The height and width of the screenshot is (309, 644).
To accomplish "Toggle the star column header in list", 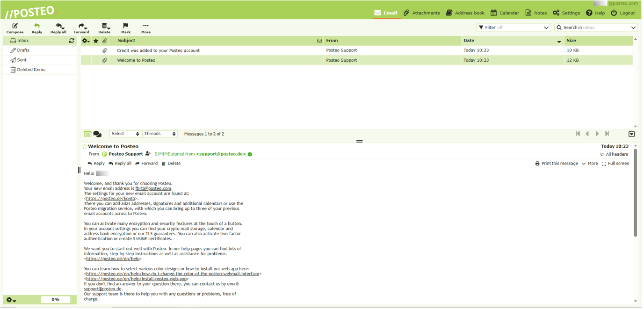I will [x=96, y=41].
